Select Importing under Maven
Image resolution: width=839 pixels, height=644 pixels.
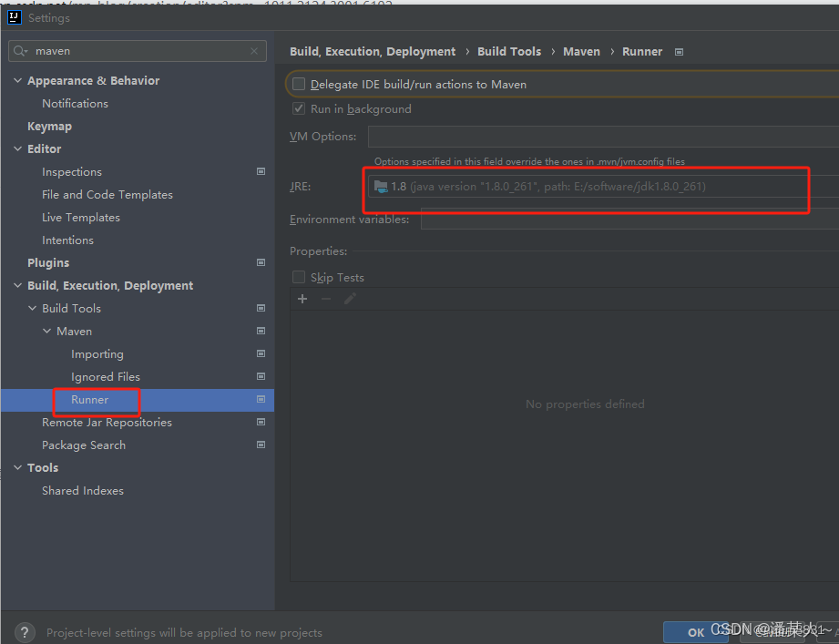point(97,354)
